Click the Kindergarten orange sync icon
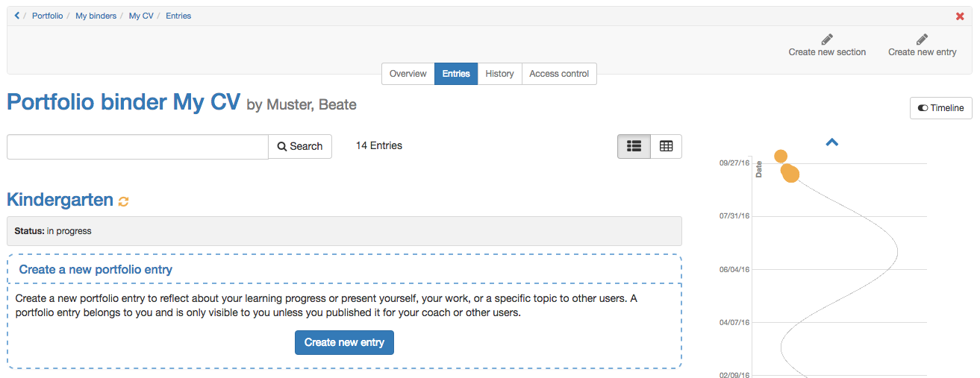 click(124, 201)
